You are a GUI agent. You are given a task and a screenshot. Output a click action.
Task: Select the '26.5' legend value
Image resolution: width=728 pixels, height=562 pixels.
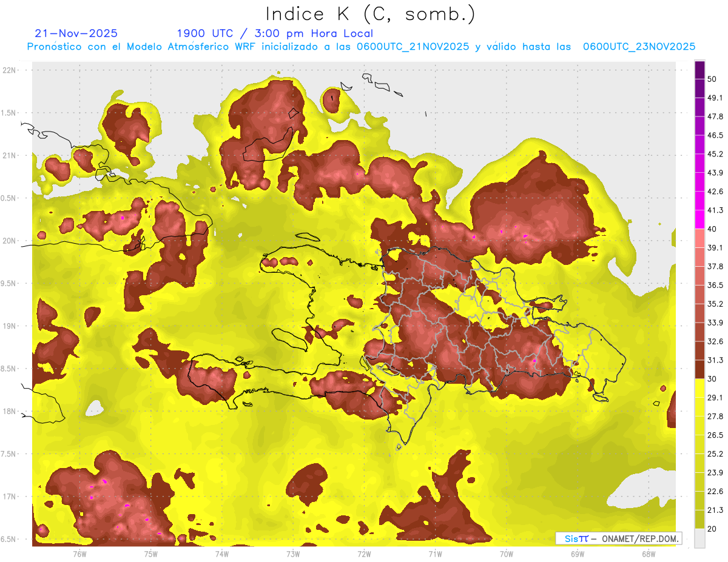point(716,435)
